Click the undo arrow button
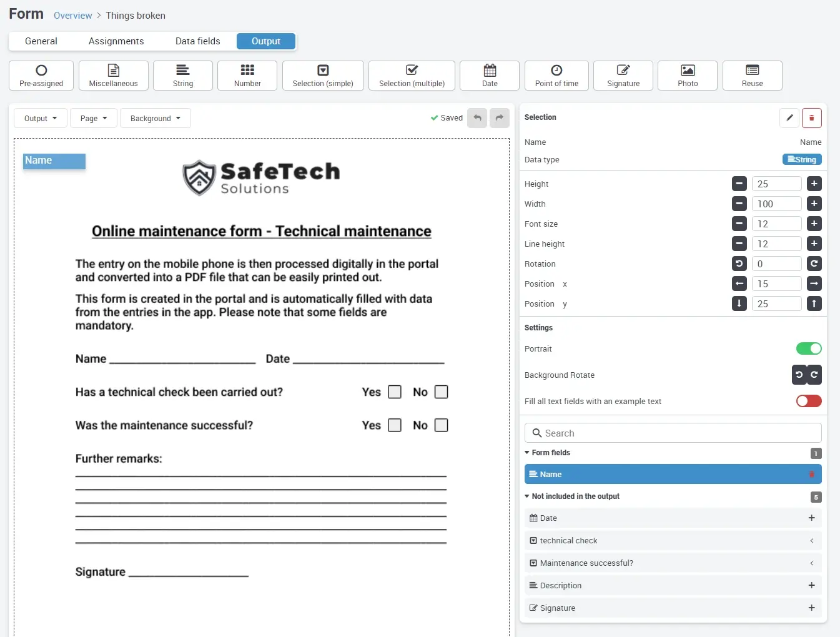 pyautogui.click(x=477, y=118)
